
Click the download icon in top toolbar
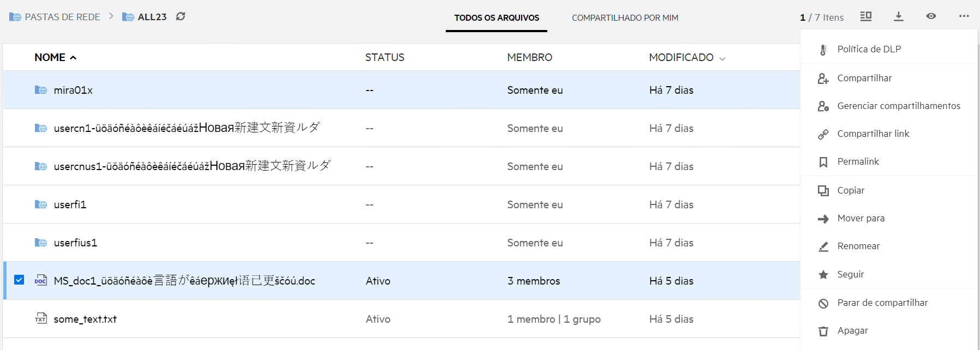[898, 16]
